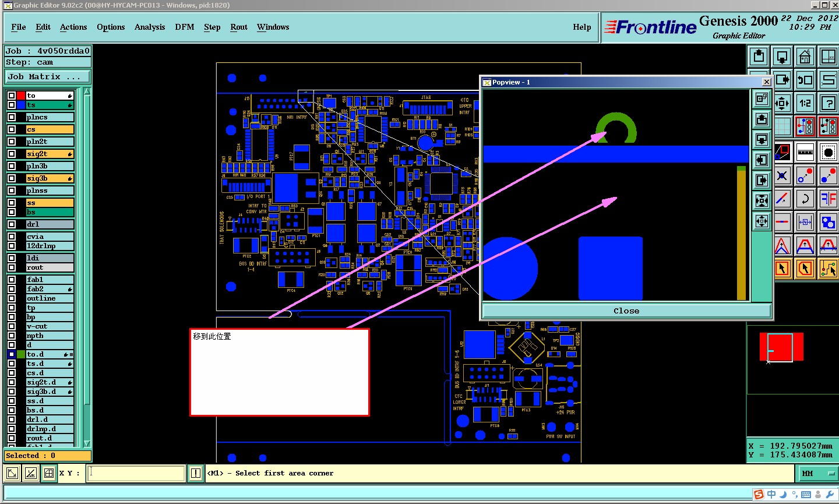Click the pan down arrow icon
The width and height of the screenshot is (839, 504).
tap(782, 57)
